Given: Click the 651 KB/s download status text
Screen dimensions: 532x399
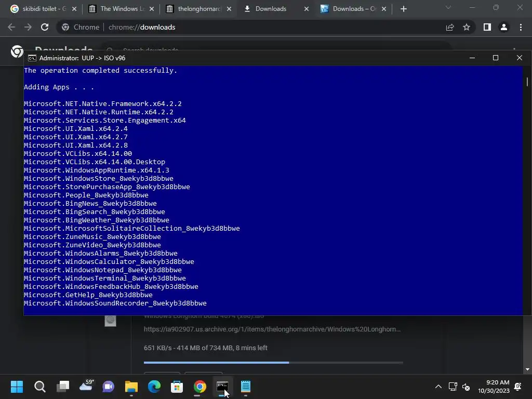Looking at the screenshot, I should click(x=206, y=348).
